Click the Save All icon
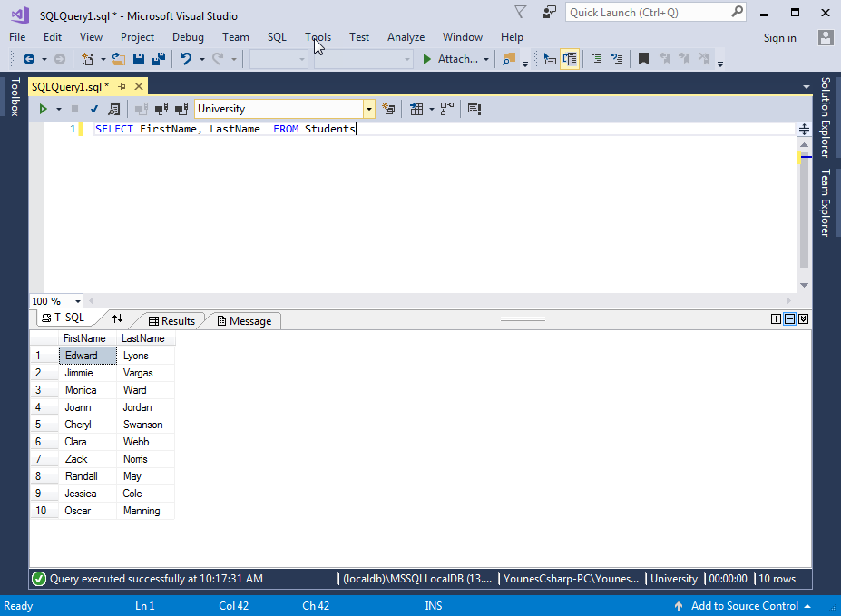 tap(159, 59)
